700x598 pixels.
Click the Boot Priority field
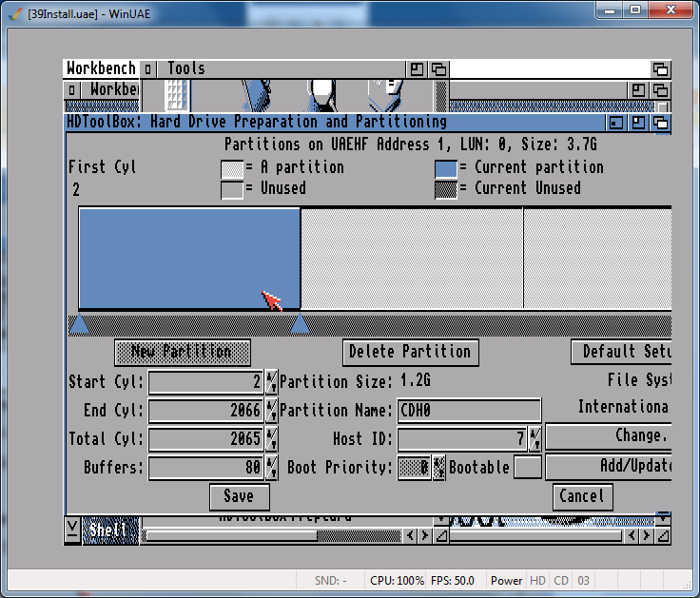(415, 467)
